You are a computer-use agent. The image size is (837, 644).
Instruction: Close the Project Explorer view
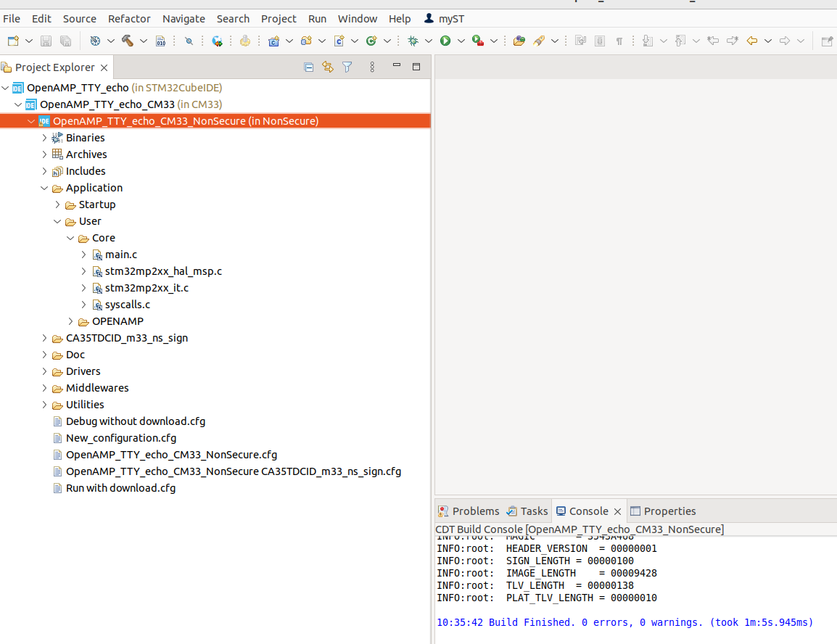[104, 67]
